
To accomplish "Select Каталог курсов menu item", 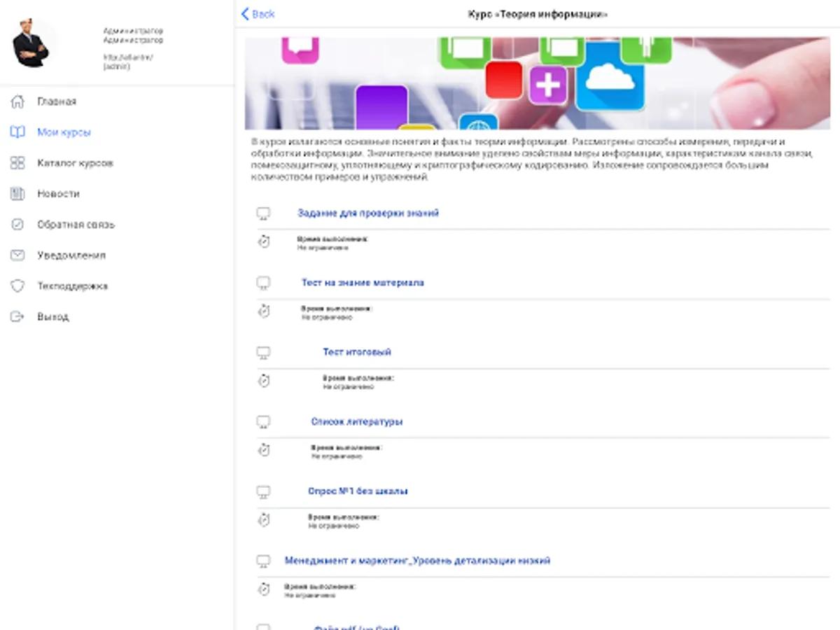I will click(x=75, y=163).
